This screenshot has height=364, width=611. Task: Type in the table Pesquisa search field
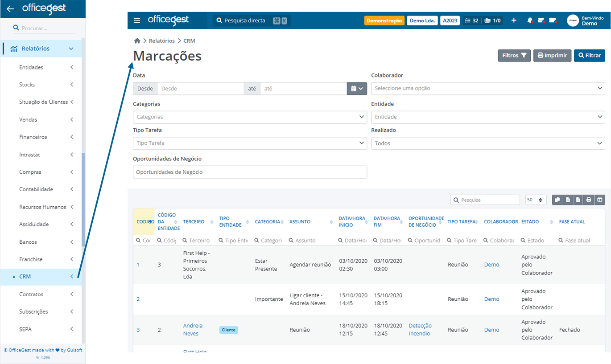point(485,200)
